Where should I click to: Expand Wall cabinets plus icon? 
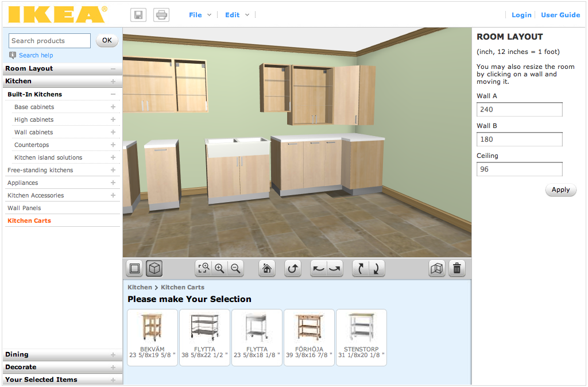pyautogui.click(x=113, y=132)
